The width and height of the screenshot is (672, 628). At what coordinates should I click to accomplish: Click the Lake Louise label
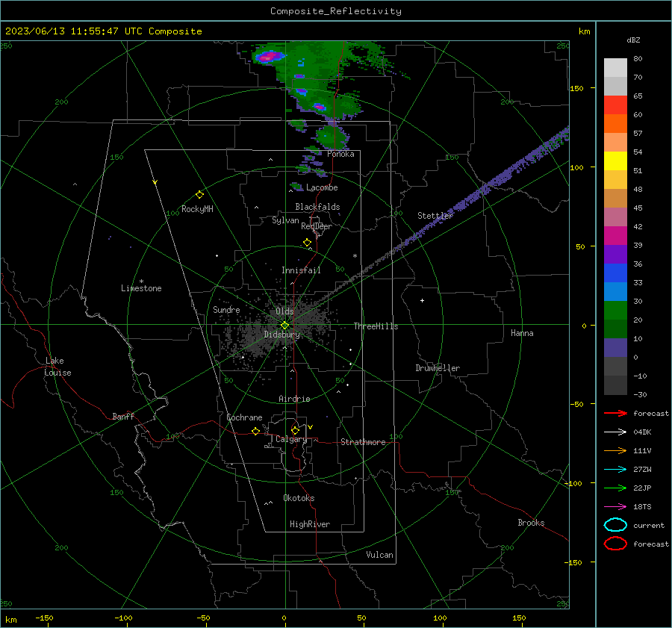(57, 367)
